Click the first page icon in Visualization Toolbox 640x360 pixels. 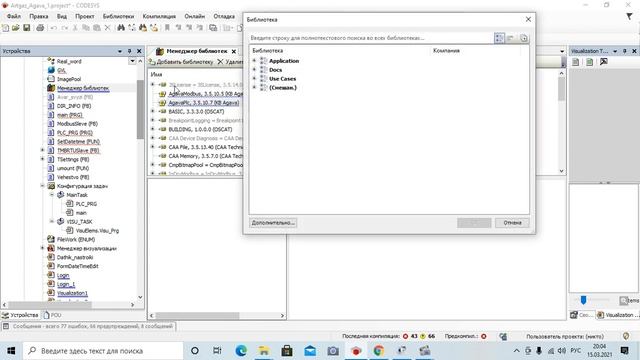(x=576, y=62)
